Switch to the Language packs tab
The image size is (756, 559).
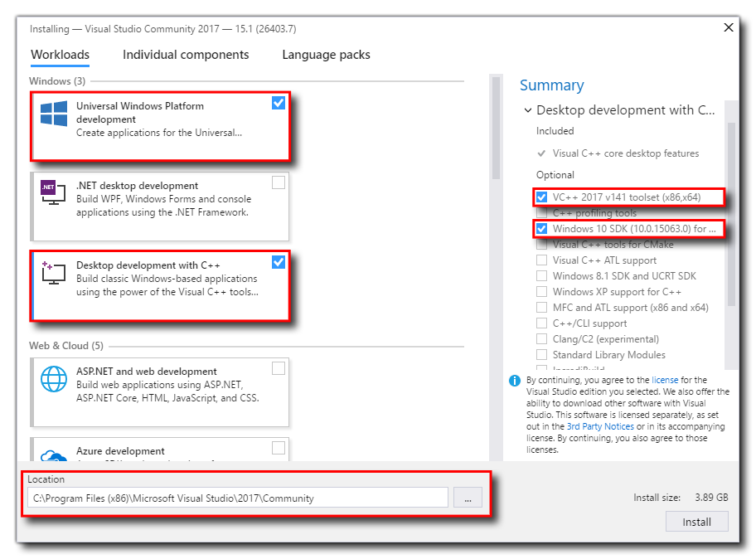coord(326,55)
